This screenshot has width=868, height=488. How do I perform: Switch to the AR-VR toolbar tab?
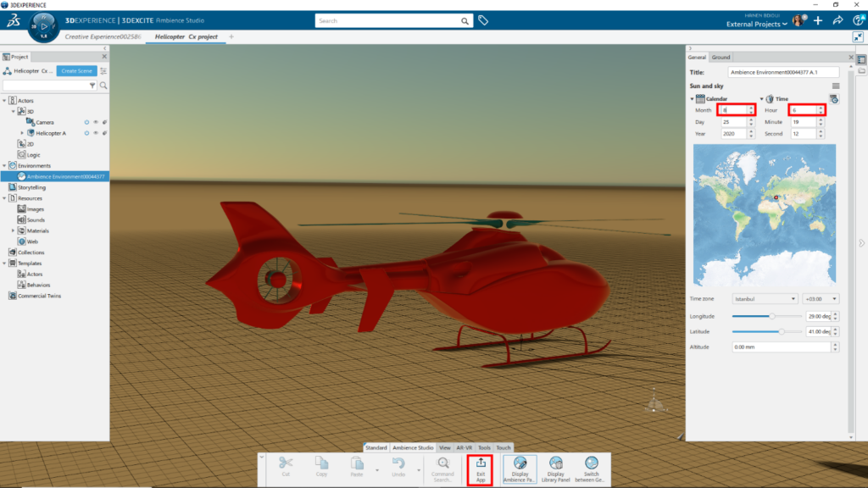click(464, 447)
